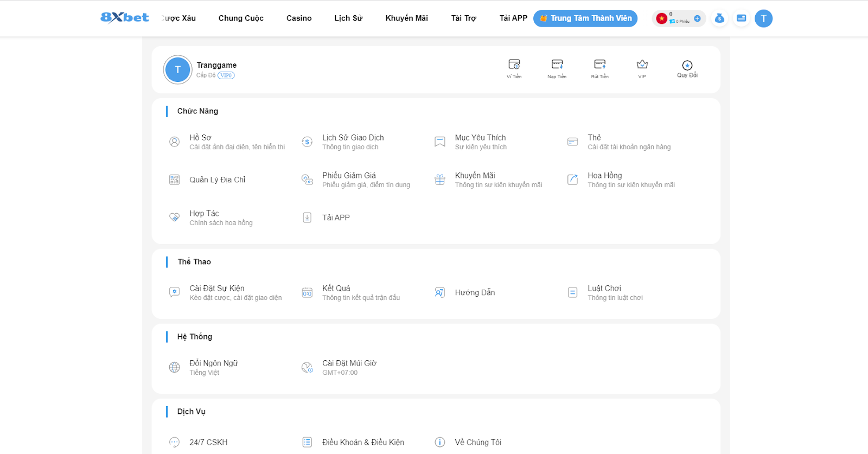Image resolution: width=868 pixels, height=454 pixels.
Task: Open the Tài Trợ menu item
Action: pos(464,18)
